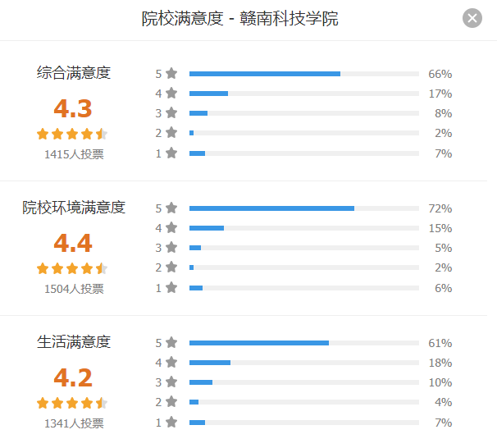Click the 综合满意度 heading
Screen dimensions: 497x448
pos(74,72)
